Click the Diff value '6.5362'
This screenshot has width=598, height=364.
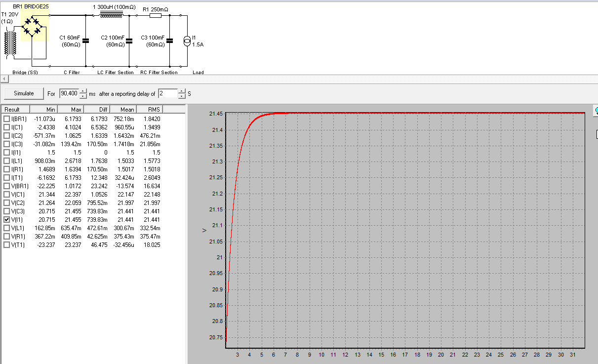[x=99, y=127]
